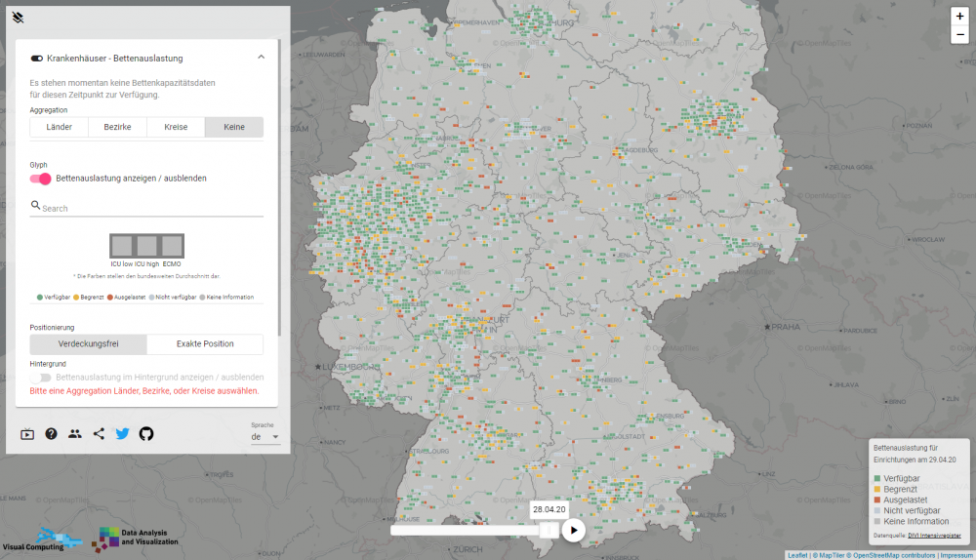Open the Twitter bird icon

coord(122,434)
